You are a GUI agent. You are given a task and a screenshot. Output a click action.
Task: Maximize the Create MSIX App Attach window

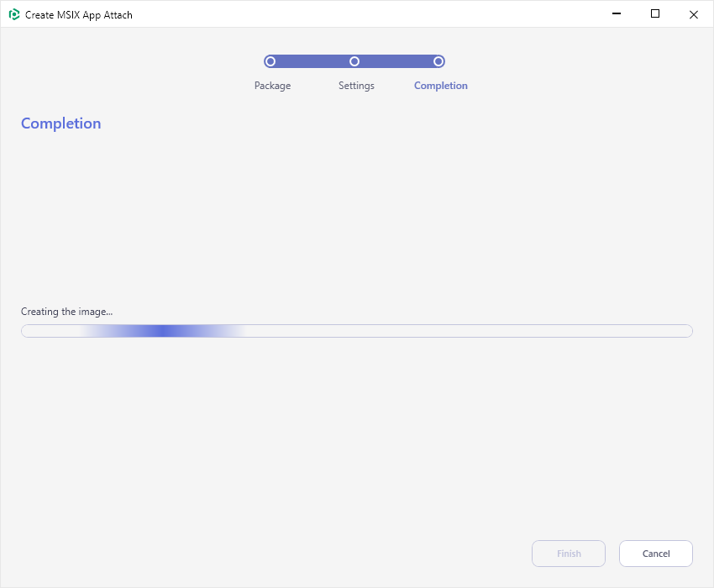coord(655,14)
